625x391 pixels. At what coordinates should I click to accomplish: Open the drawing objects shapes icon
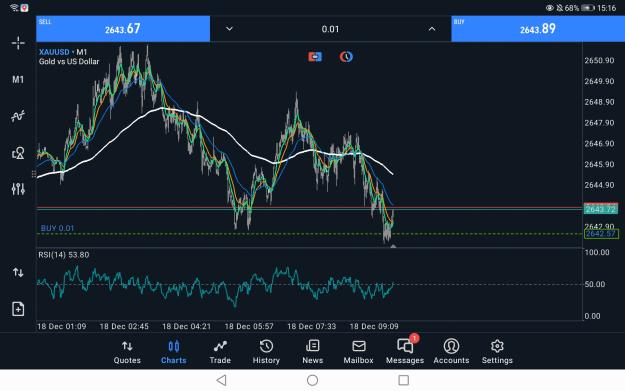(18, 153)
